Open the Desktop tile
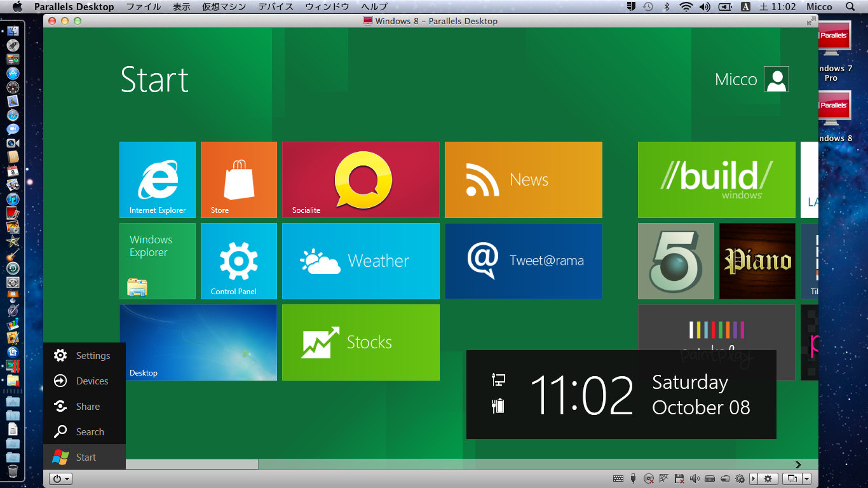Viewport: 868px width, 488px height. pos(198,342)
